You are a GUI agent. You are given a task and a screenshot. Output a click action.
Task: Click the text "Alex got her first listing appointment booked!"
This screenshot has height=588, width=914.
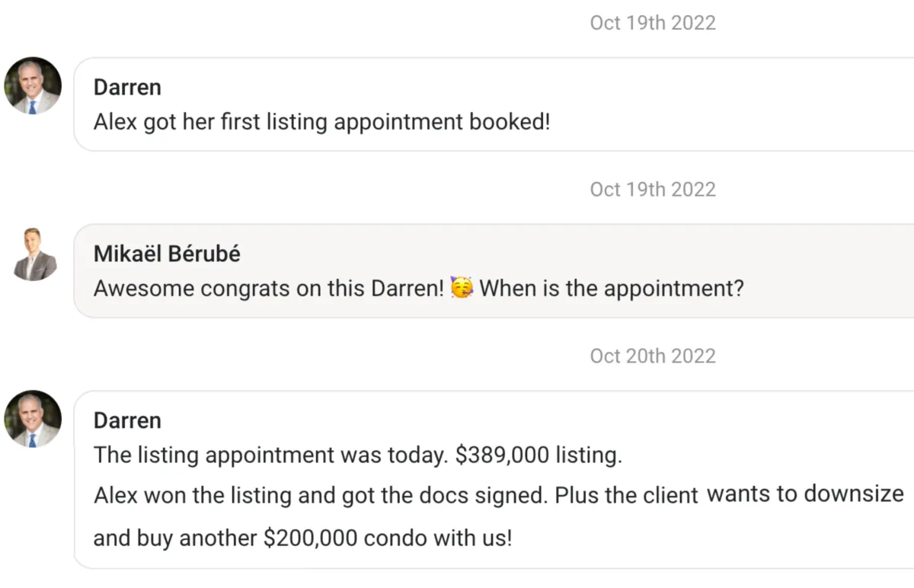[x=321, y=122]
